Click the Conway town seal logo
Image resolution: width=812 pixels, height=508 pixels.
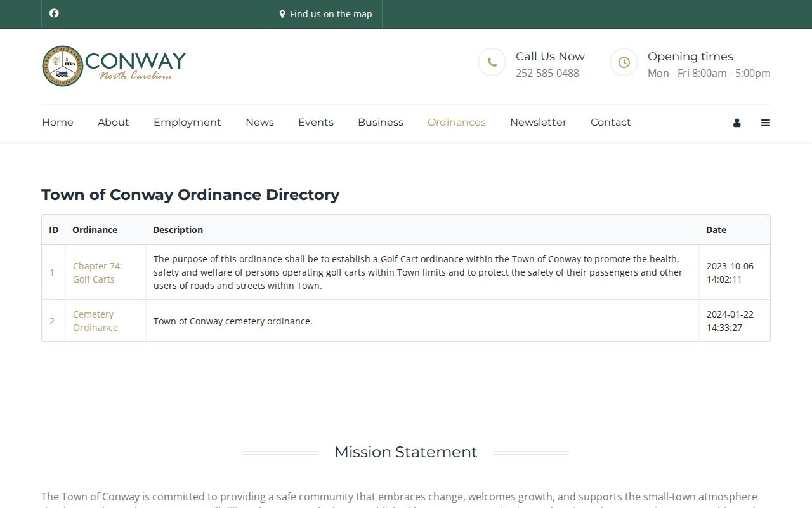click(114, 66)
